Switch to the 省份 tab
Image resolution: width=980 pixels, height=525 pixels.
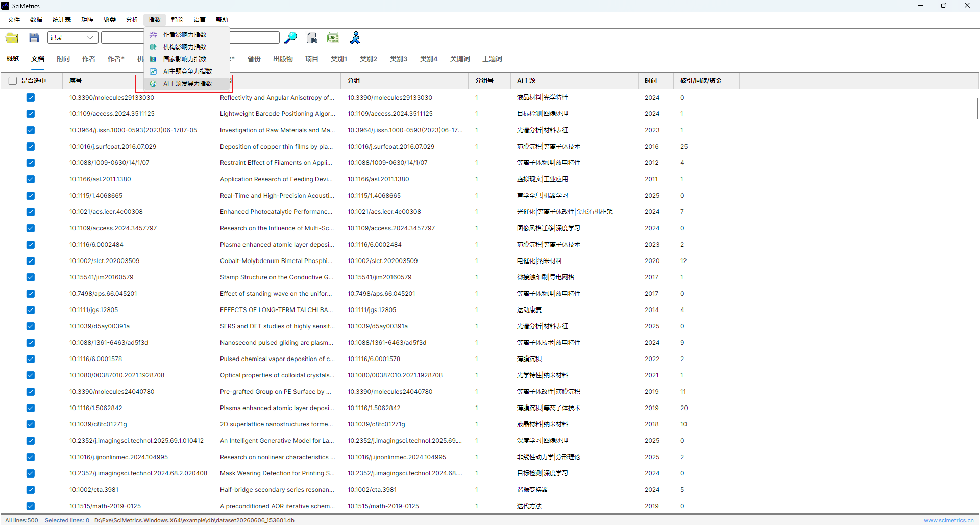[254, 59]
